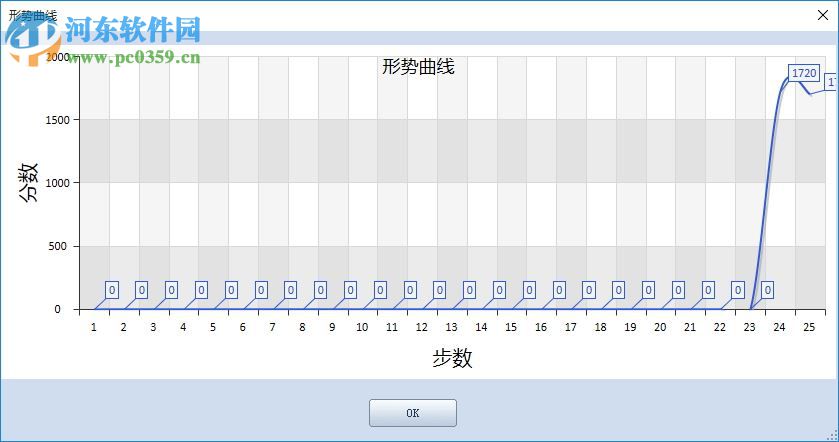Click the x-axis title 步数
Image resolution: width=839 pixels, height=442 pixels.
coord(452,358)
